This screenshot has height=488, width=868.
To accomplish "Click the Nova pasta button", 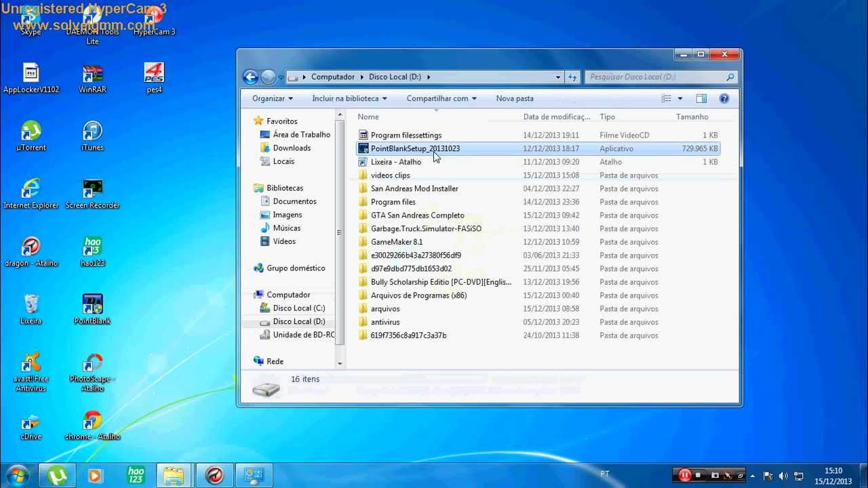I will pos(515,99).
